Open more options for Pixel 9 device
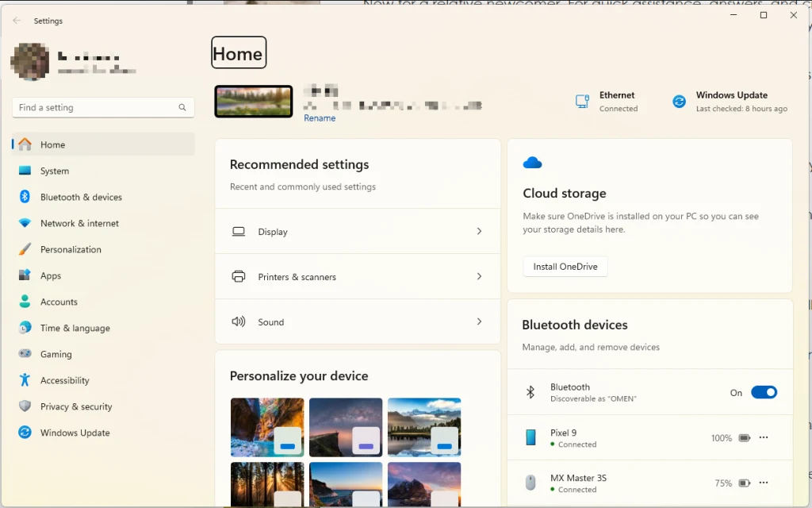This screenshot has width=812, height=508. coord(764,437)
